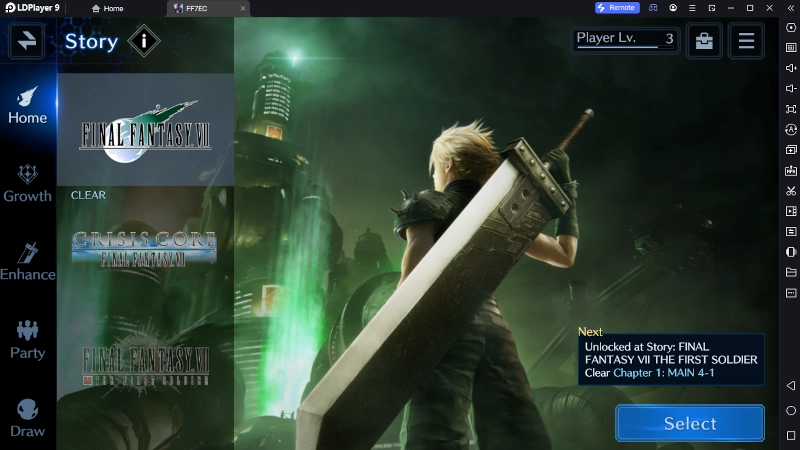Open shared folder icon
Screen dimensions: 800x450
[x=791, y=272]
